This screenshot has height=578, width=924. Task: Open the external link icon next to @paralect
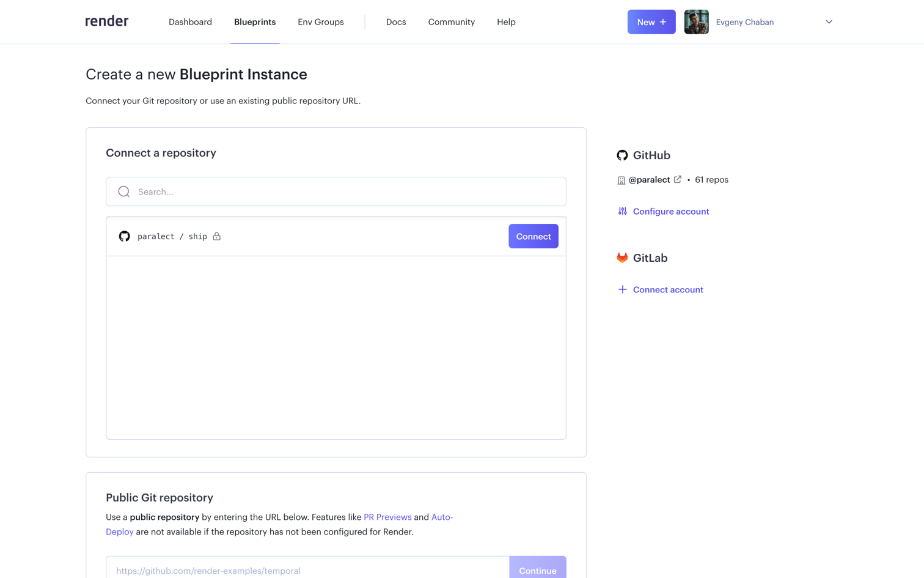coord(677,179)
